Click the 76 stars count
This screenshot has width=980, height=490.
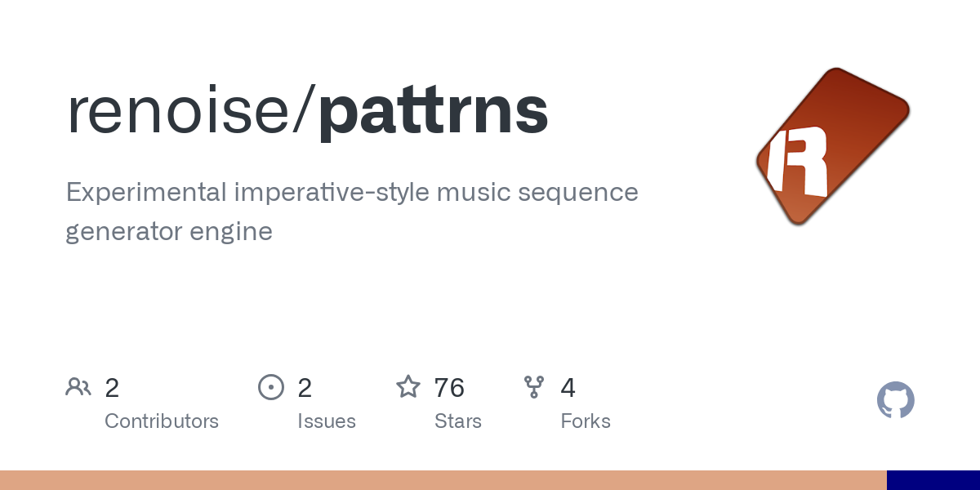[x=449, y=387]
